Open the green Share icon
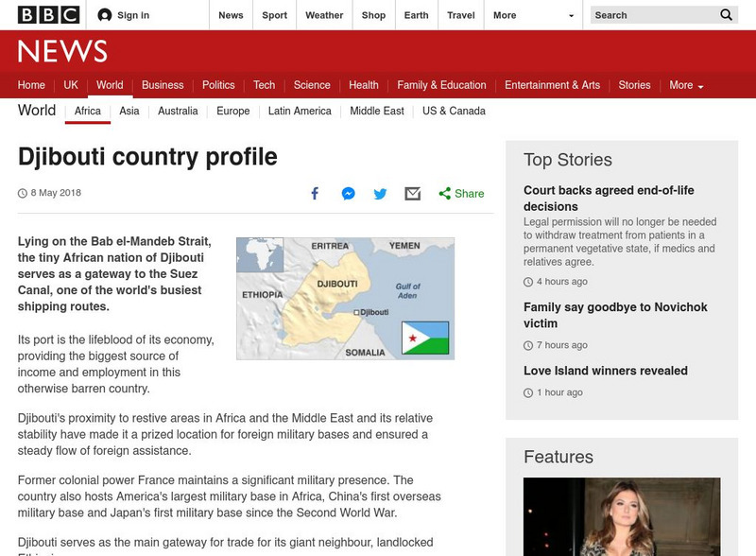Viewport: 756px width, 556px height. point(444,194)
